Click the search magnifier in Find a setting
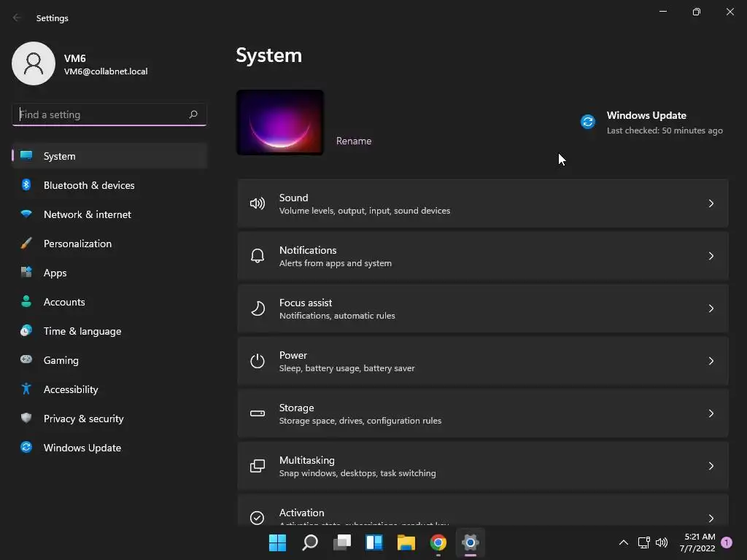This screenshot has height=560, width=747. [x=193, y=114]
